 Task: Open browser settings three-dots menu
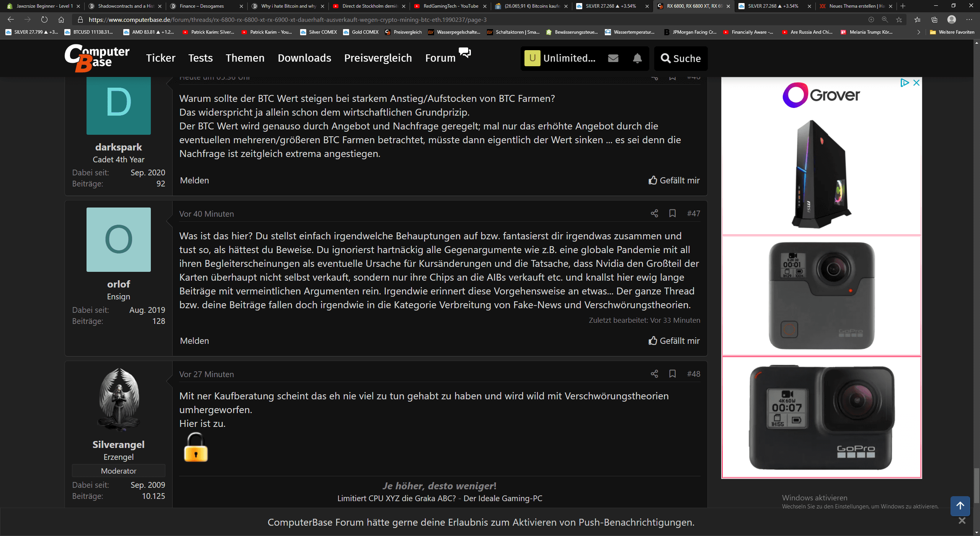(x=969, y=20)
